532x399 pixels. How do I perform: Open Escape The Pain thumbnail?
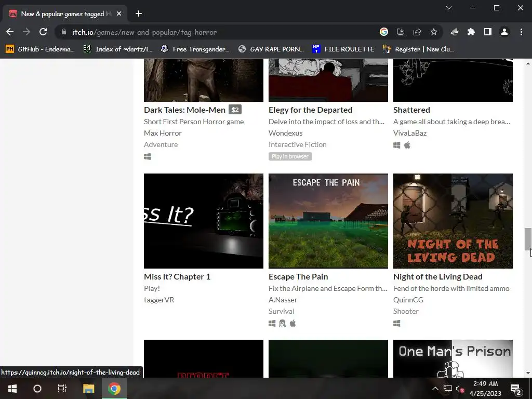(x=328, y=221)
